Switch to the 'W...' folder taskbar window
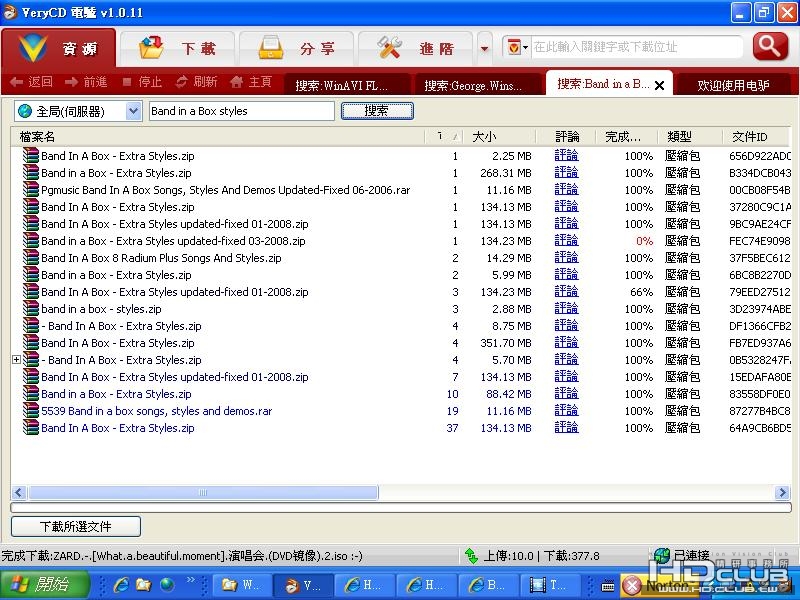Screen dimensions: 800x600 [241, 585]
